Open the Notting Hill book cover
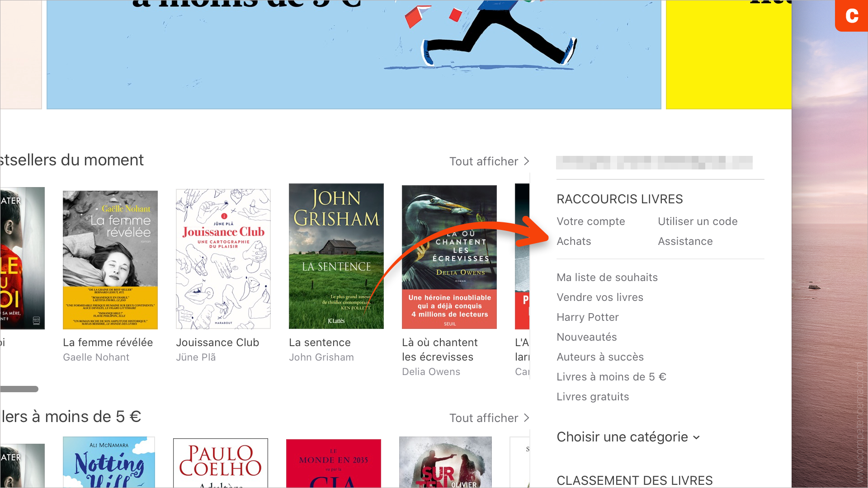This screenshot has height=488, width=868. tap(109, 462)
